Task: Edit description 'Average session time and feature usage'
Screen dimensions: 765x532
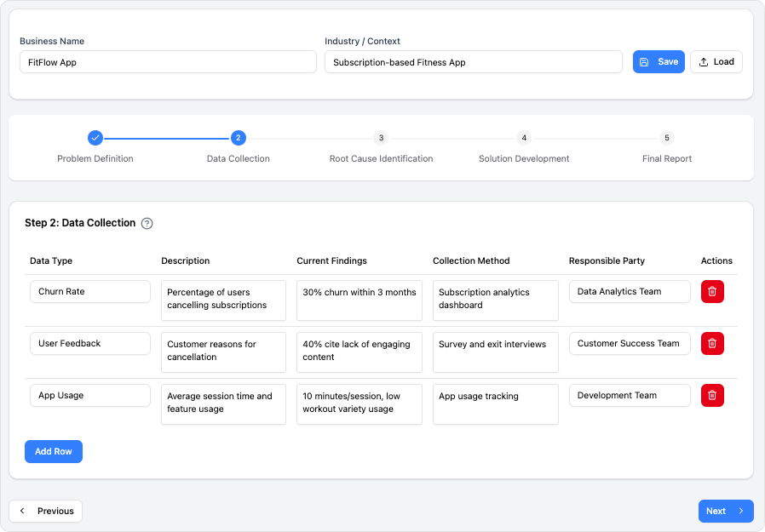Action: [223, 404]
